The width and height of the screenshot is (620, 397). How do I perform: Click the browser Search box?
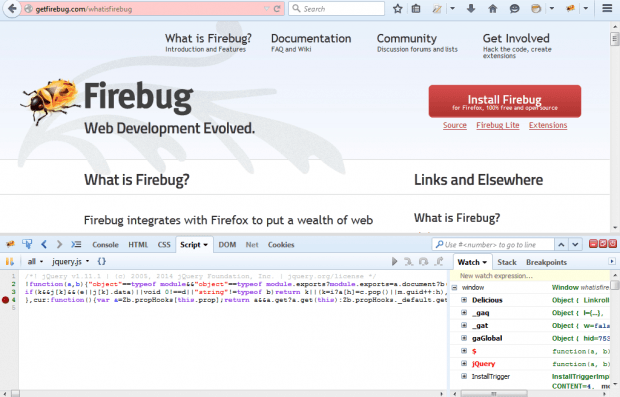point(336,9)
